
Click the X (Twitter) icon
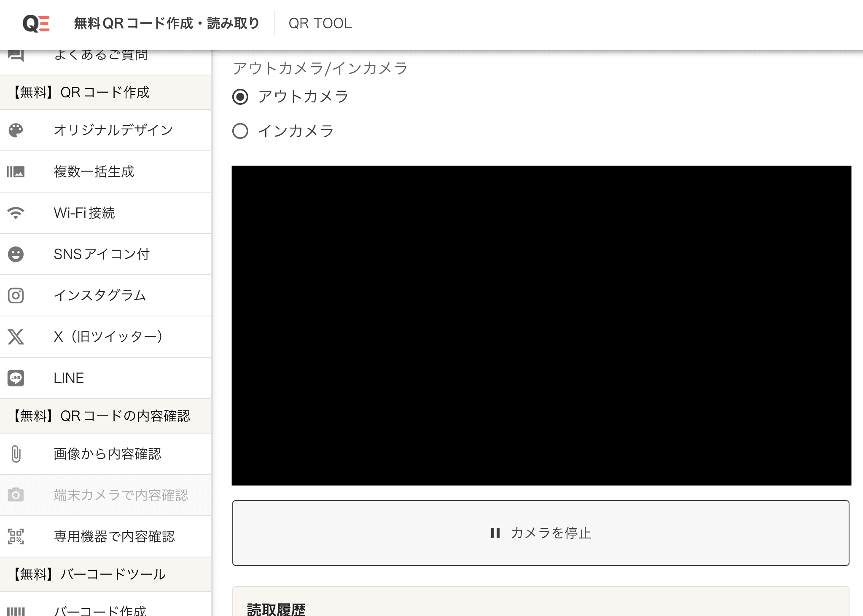coord(16,336)
